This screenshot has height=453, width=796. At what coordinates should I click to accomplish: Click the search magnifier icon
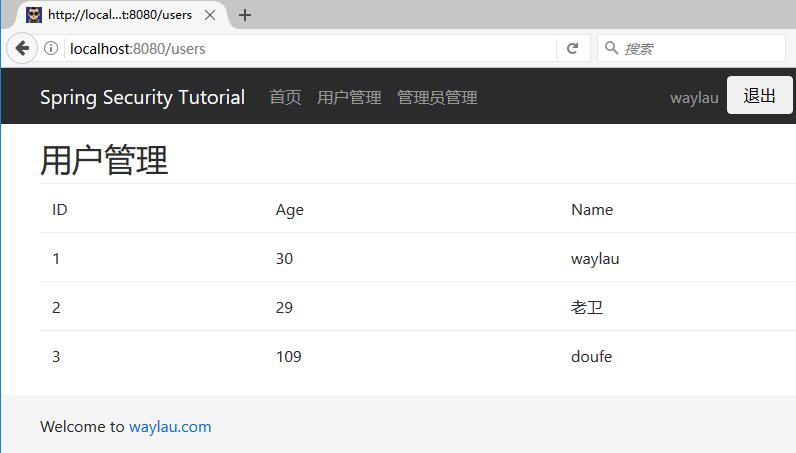[x=610, y=48]
